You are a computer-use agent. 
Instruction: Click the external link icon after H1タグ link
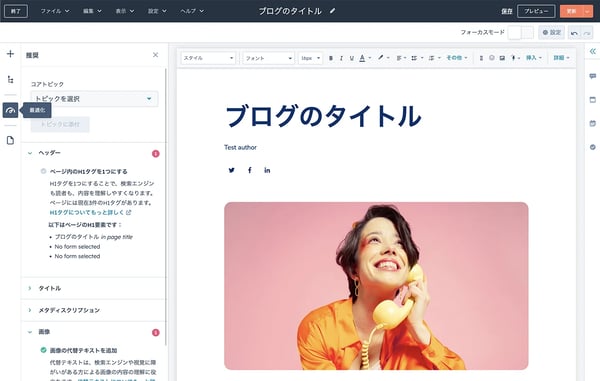pyautogui.click(x=129, y=212)
